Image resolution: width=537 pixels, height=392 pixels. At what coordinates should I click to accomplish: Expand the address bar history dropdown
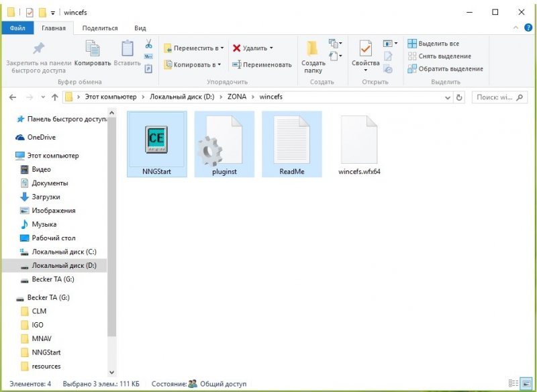click(x=448, y=97)
